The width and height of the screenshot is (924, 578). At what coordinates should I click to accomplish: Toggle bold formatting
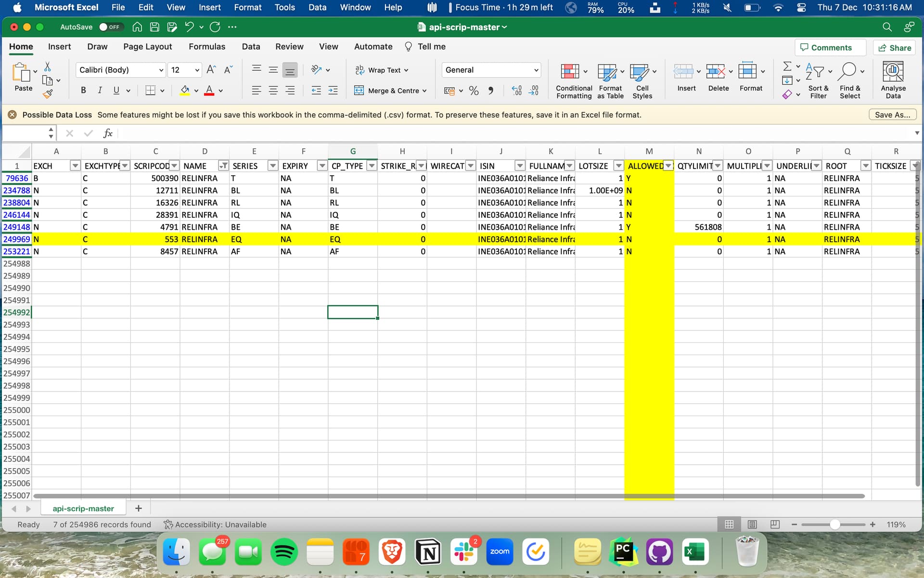pos(83,91)
